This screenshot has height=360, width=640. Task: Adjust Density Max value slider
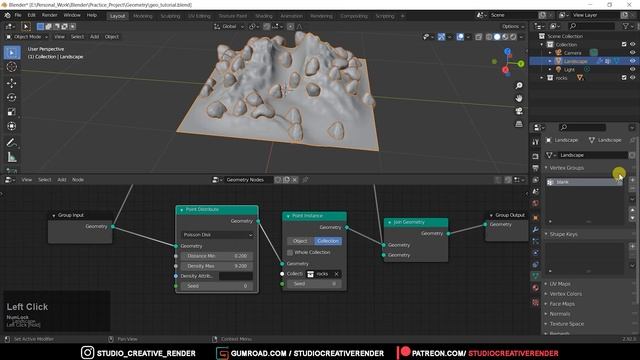pos(217,266)
